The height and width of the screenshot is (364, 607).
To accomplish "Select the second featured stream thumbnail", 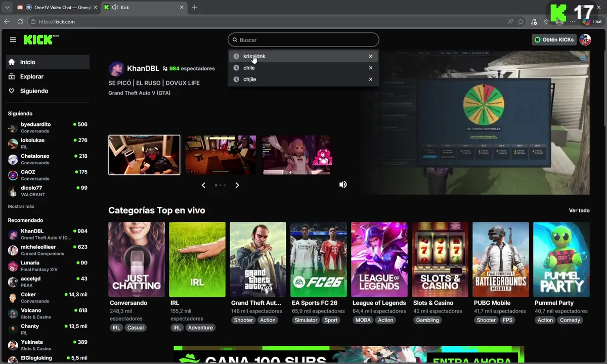I will coord(220,155).
